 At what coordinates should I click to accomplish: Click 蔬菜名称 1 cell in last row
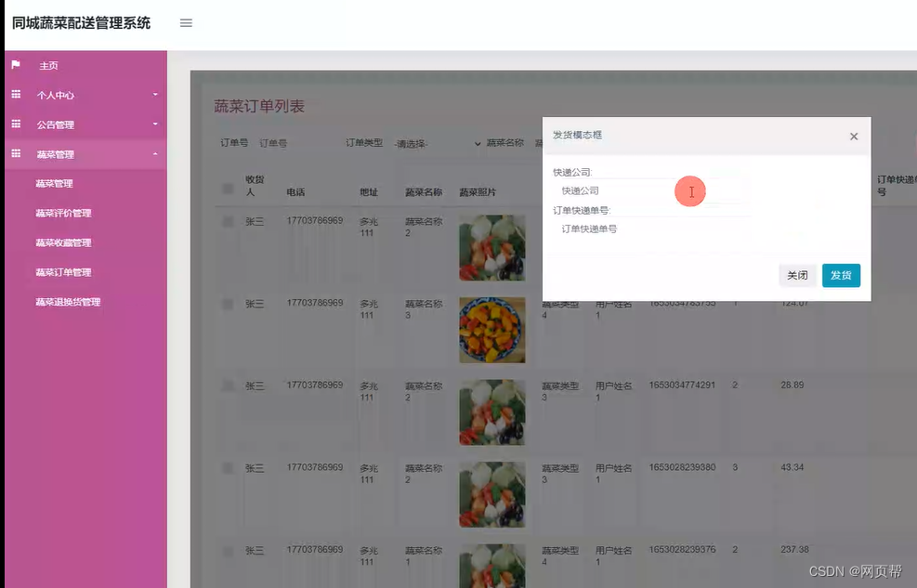[424, 555]
